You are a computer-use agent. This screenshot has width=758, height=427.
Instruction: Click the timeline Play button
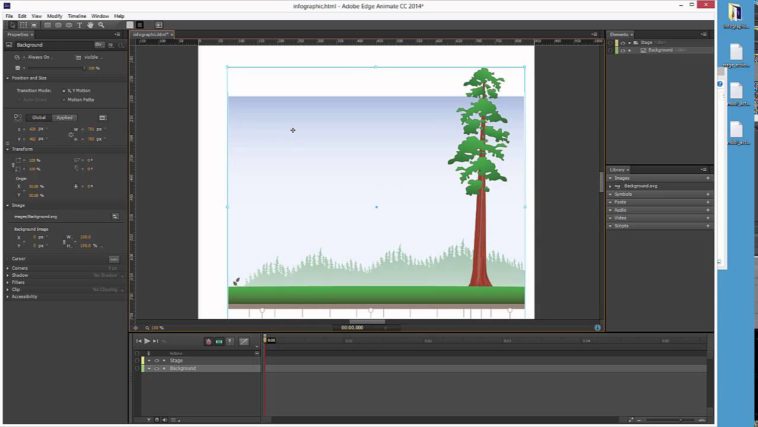tap(147, 341)
